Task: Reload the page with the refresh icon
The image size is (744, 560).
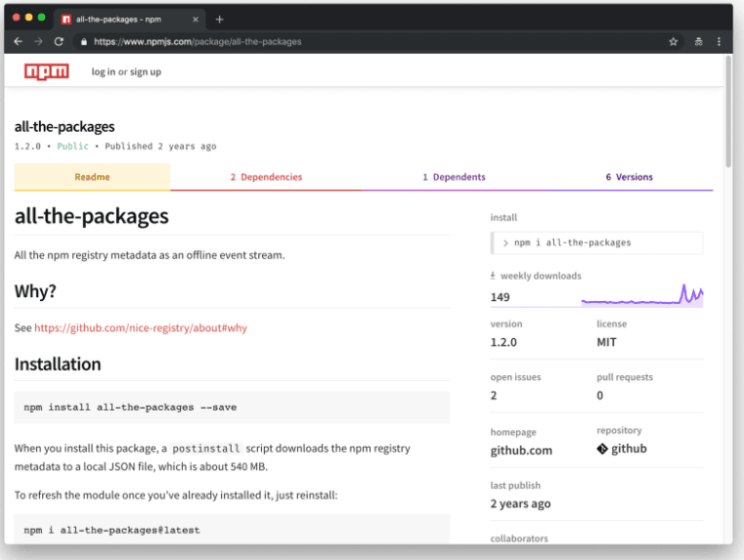Action: click(59, 42)
